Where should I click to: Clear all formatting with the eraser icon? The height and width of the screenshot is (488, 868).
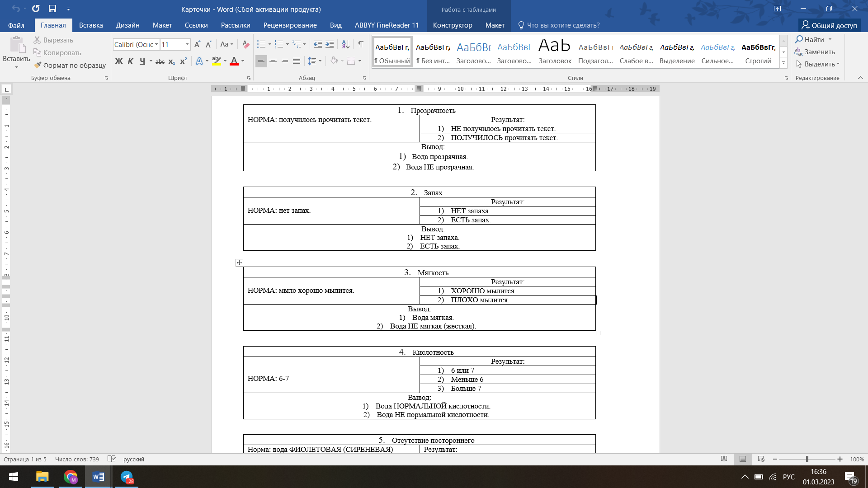246,44
